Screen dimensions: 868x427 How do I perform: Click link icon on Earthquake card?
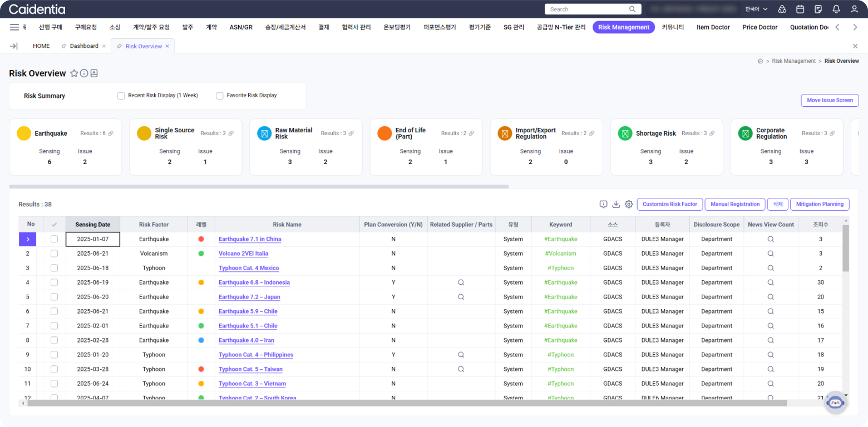tap(111, 133)
